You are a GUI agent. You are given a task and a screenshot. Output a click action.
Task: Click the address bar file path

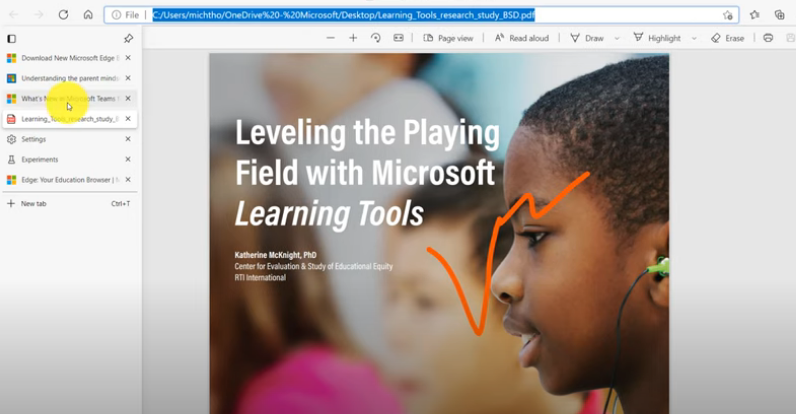[x=344, y=15]
